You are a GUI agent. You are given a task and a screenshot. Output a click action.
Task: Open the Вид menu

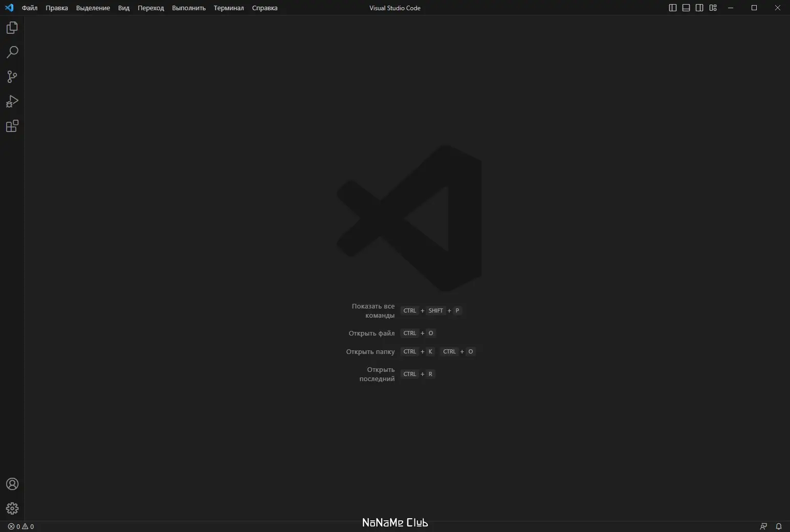124,8
